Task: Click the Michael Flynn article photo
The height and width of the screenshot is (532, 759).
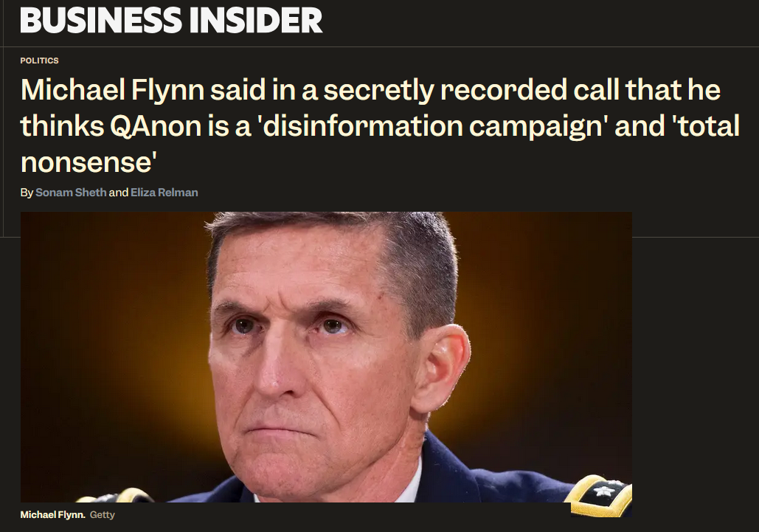Action: click(x=326, y=357)
